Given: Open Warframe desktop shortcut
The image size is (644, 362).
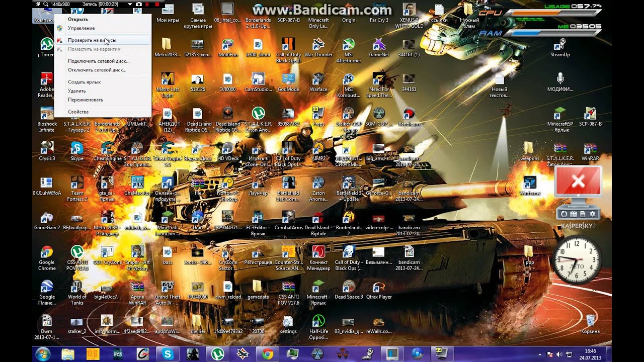Looking at the screenshot, I should (530, 185).
